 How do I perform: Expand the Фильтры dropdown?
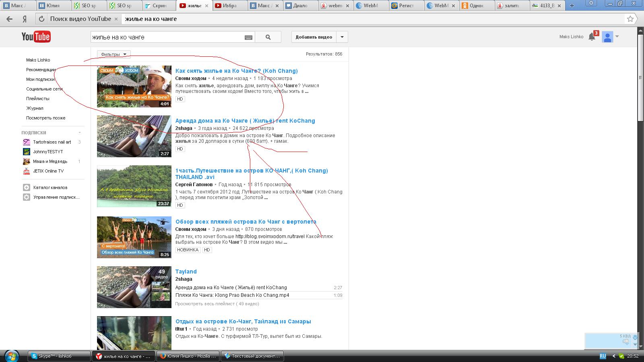coord(114,54)
